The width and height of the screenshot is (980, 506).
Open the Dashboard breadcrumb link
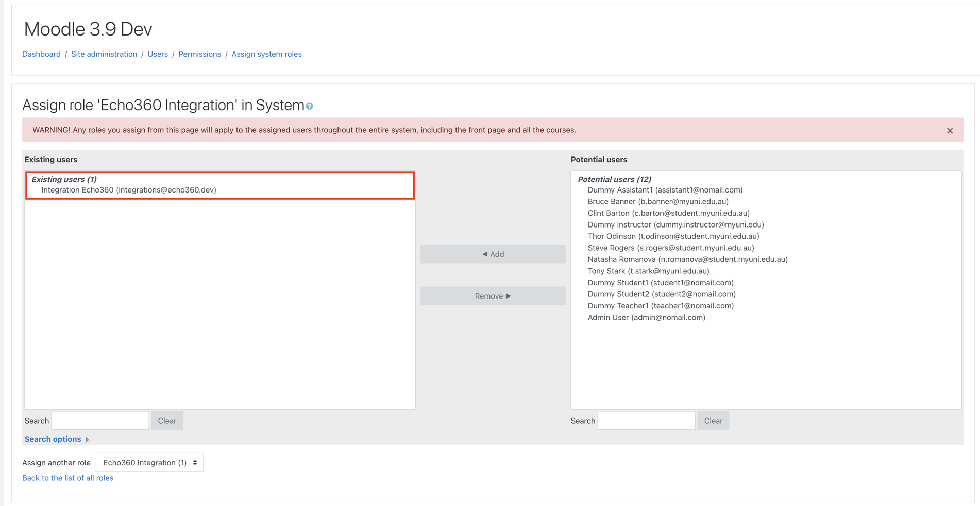(41, 54)
